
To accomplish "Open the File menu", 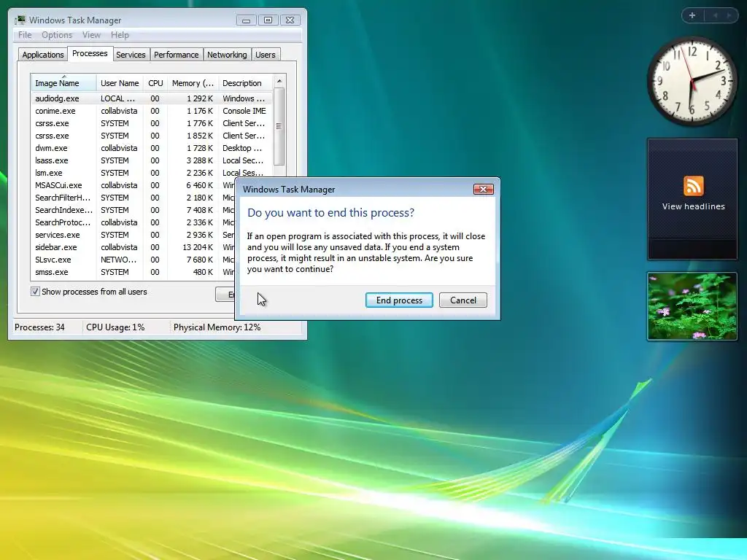I will (25, 35).
